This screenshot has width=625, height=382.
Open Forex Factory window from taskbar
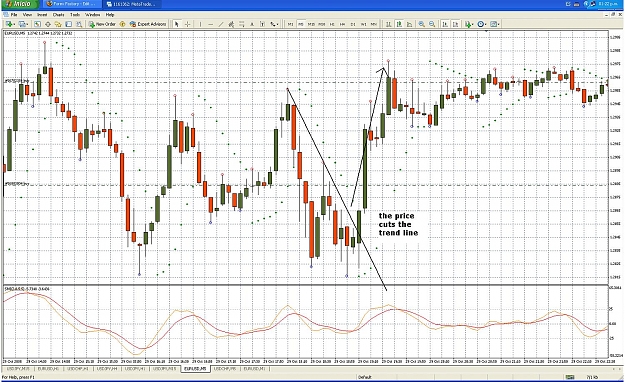[71, 4]
